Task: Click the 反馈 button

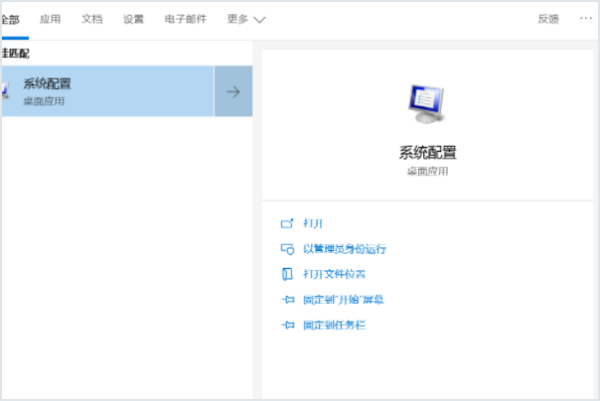Action: [548, 19]
